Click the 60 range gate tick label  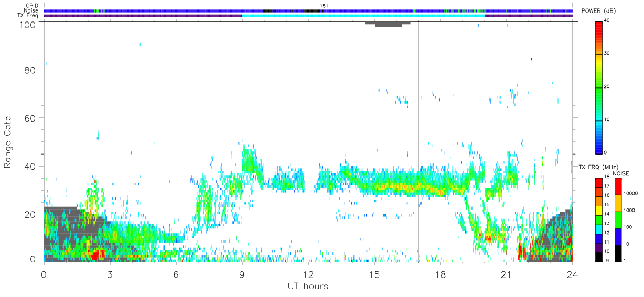pyautogui.click(x=29, y=118)
